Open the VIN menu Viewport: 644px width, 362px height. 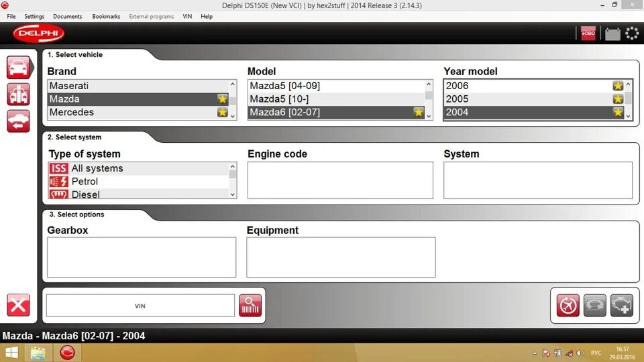pyautogui.click(x=187, y=16)
